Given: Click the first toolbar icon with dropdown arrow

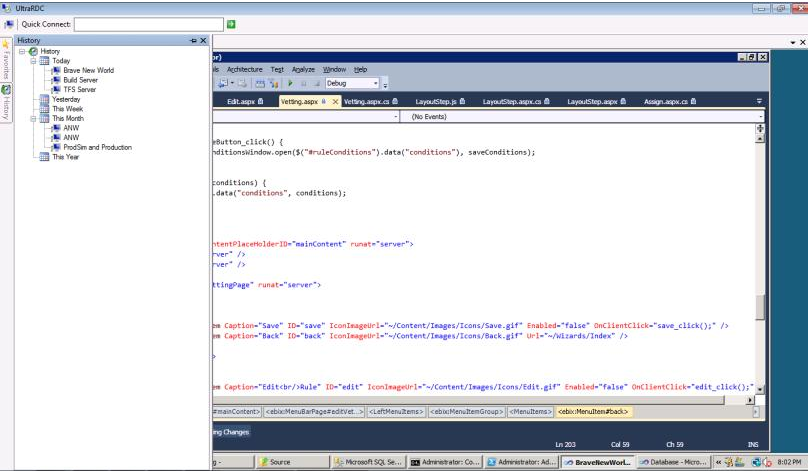Looking at the screenshot, I should point(225,83).
